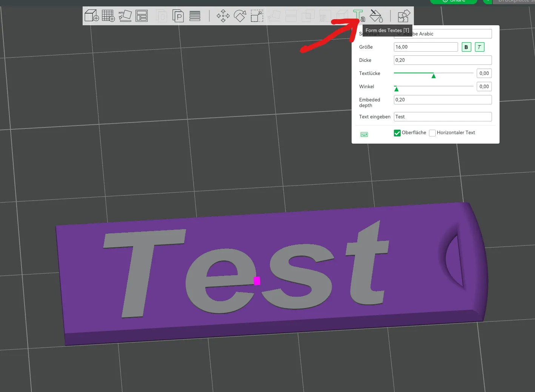
Task: Click the Arrange objects layout icon
Action: point(141,16)
